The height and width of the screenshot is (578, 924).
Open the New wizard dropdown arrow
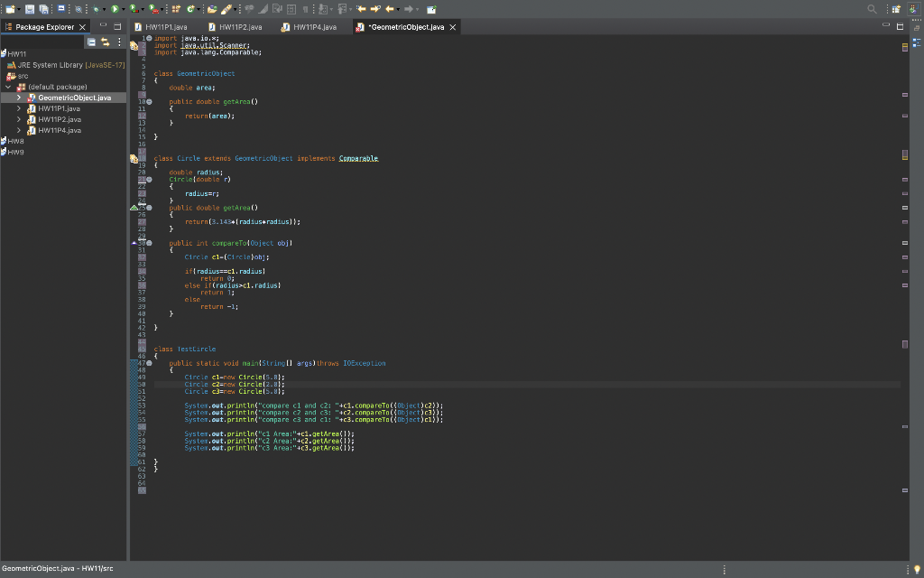[x=19, y=9]
